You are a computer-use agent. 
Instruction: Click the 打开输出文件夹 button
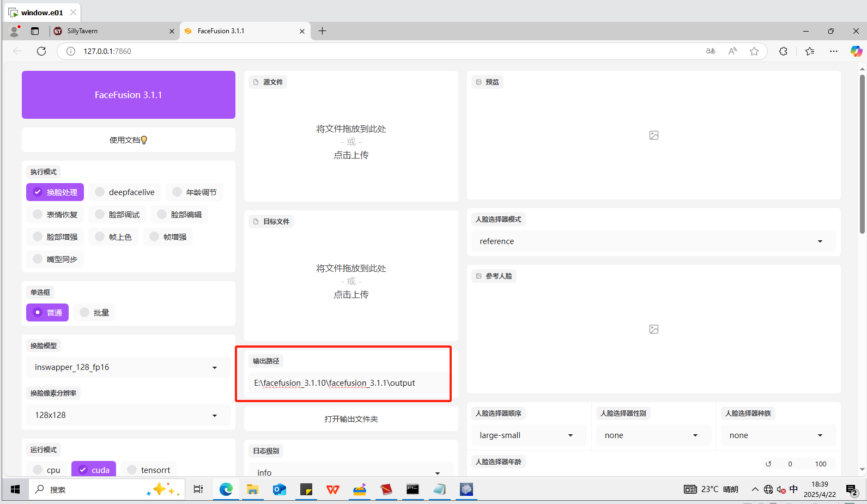pyautogui.click(x=351, y=419)
